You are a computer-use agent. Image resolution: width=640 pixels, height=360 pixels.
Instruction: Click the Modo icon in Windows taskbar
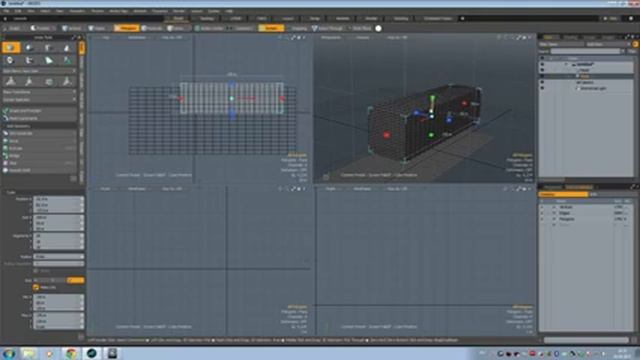[x=92, y=353]
